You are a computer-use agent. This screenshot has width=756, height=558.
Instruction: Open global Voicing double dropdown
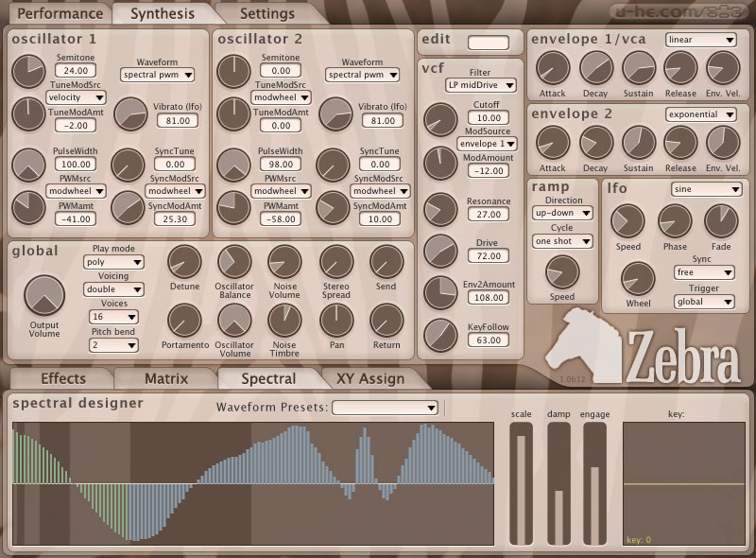113,289
